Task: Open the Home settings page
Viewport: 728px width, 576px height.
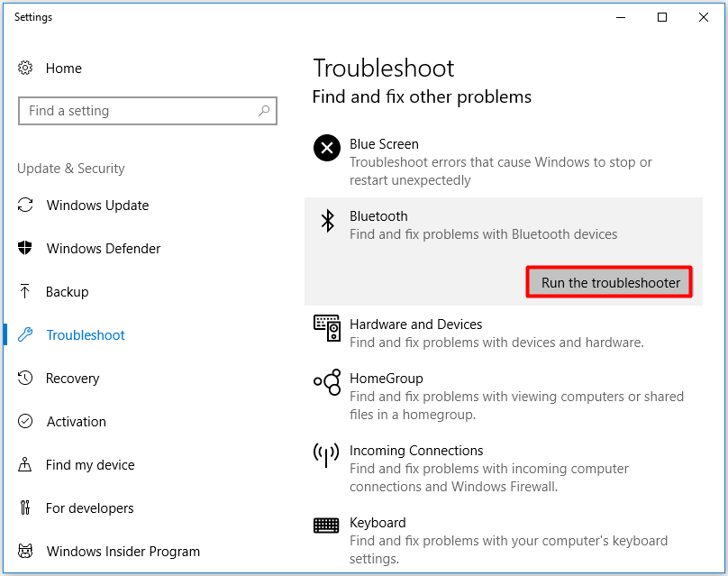Action: pos(64,69)
